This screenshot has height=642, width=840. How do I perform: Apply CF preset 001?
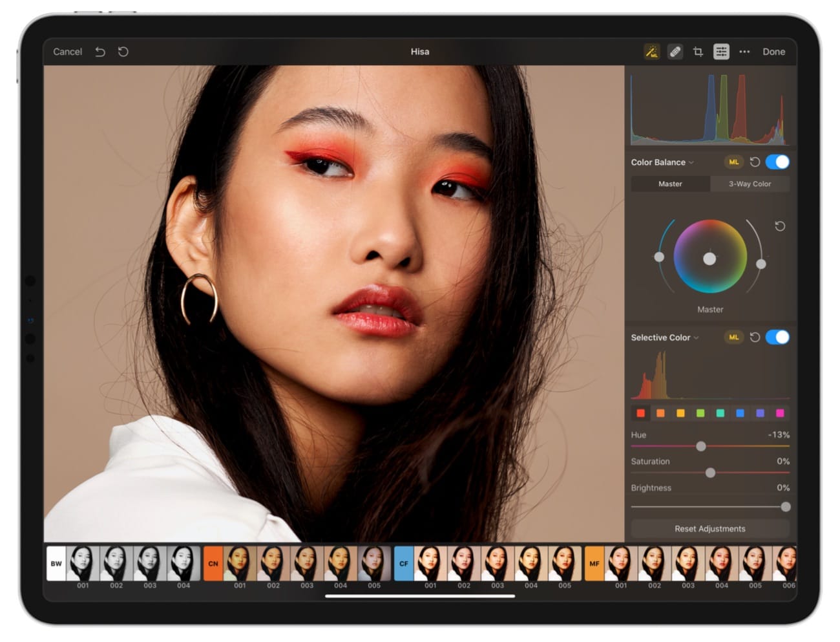430,564
